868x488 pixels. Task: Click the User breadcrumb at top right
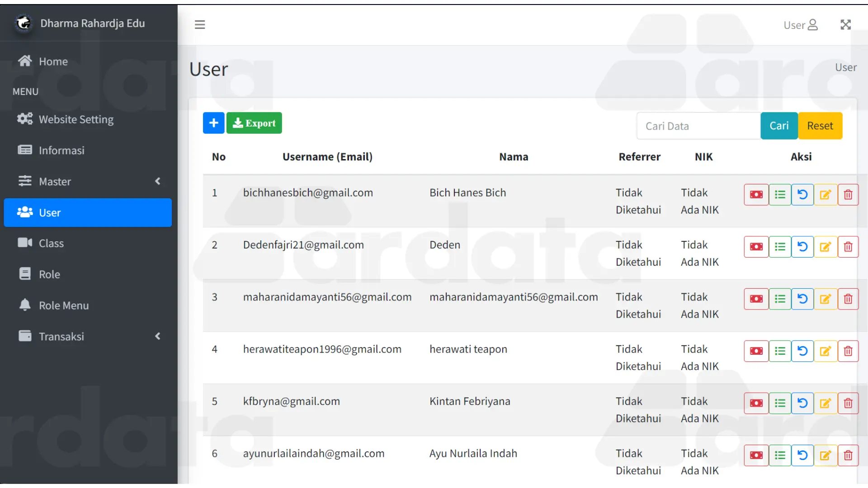845,67
